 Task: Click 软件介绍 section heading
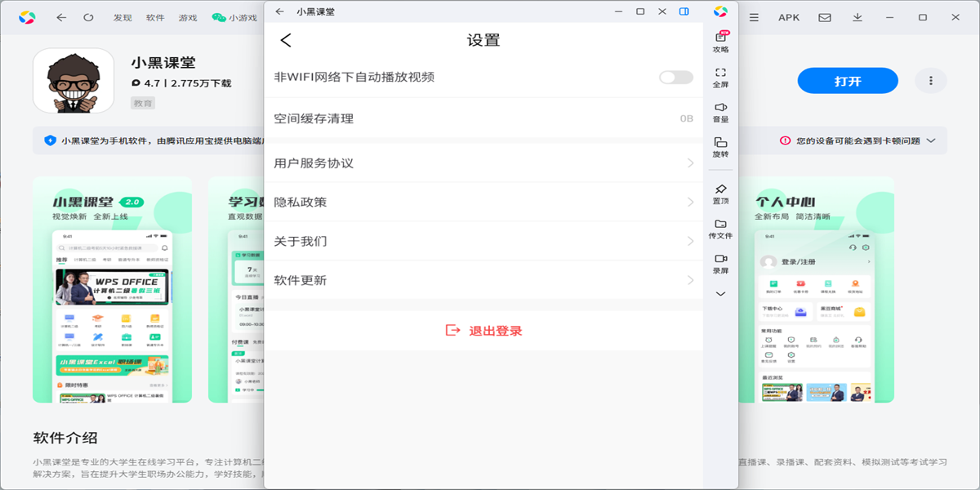(x=65, y=438)
